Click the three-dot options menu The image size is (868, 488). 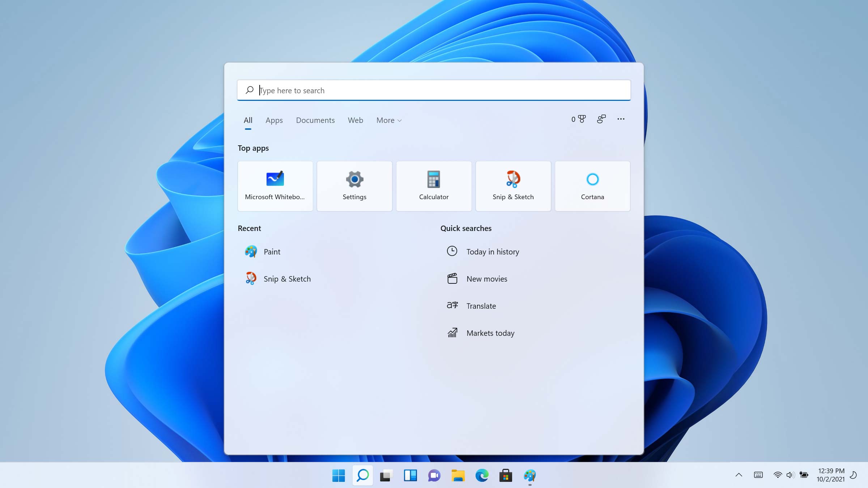pyautogui.click(x=620, y=119)
